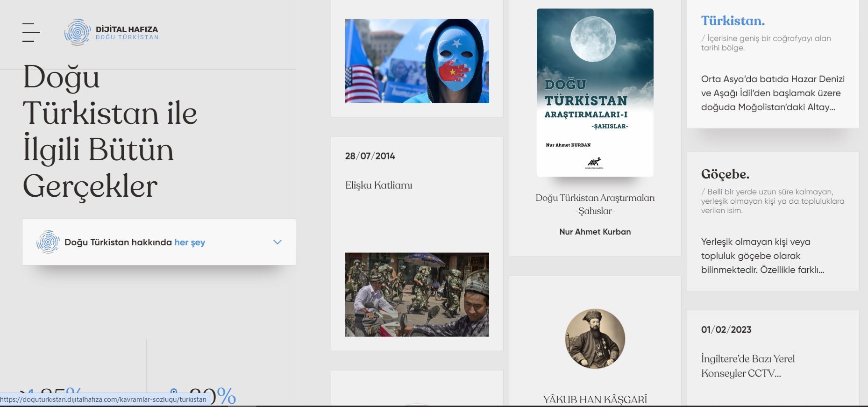Open the Elişku Katliamı article title
This screenshot has height=407, width=868.
point(378,186)
